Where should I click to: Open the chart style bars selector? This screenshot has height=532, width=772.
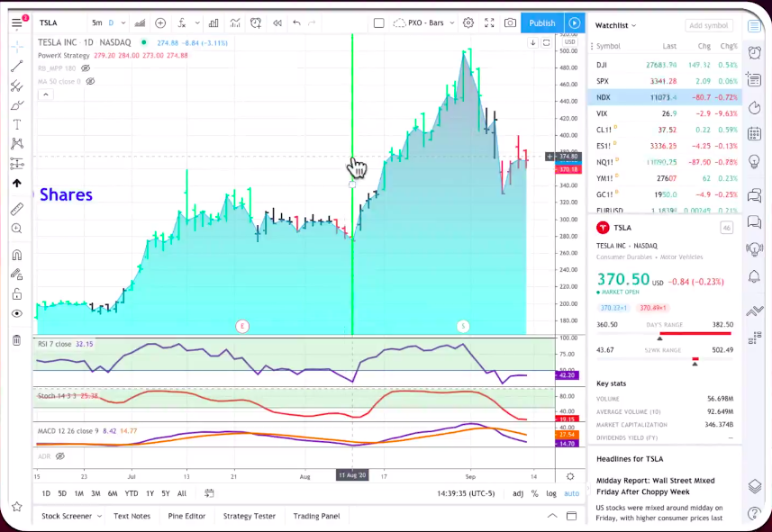point(141,23)
